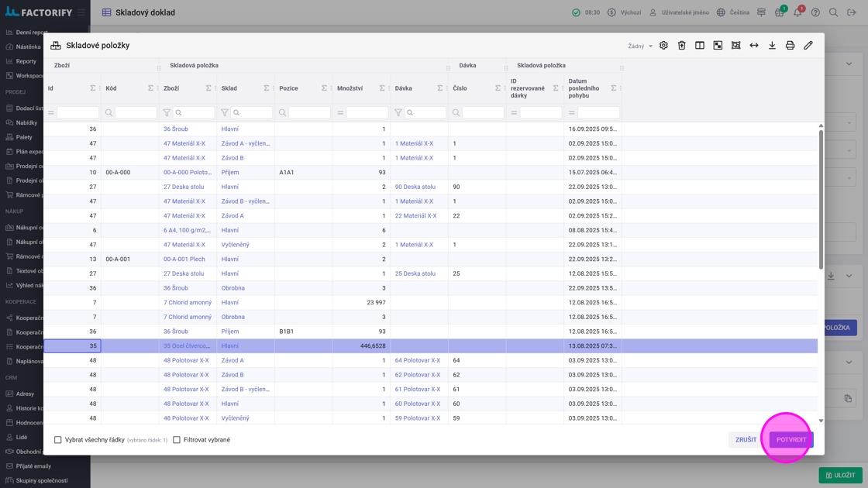Click the trash restore icon in toolbar
The image size is (868, 488).
(681, 46)
